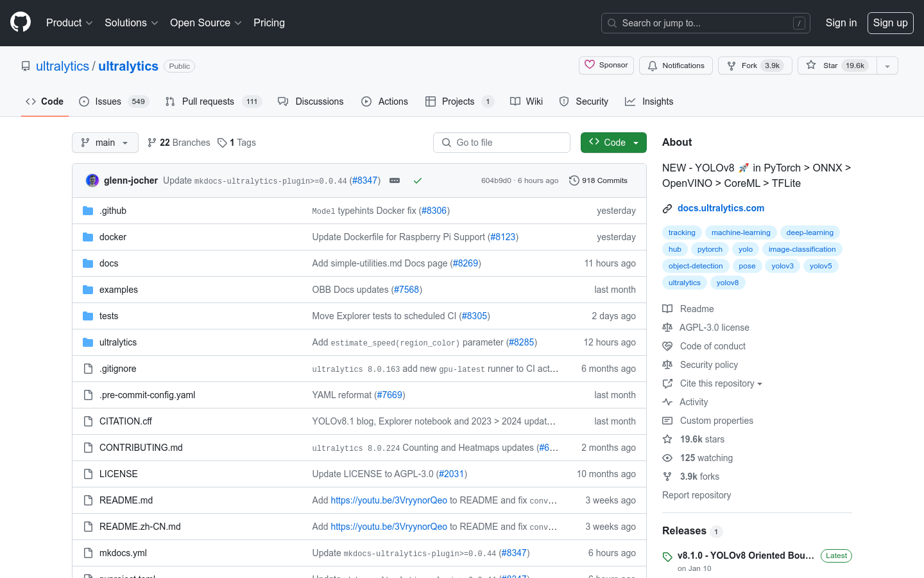Click the glenn-jocher avatar image
924x578 pixels.
(x=92, y=180)
